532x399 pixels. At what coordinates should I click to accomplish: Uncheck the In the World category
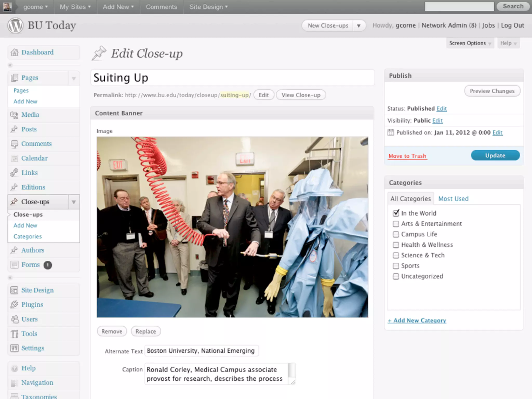pyautogui.click(x=396, y=213)
